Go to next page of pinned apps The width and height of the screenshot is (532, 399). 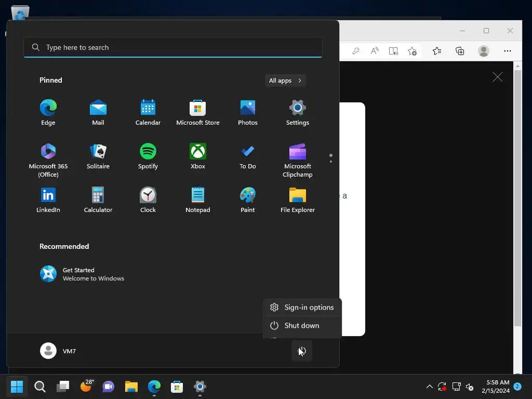[x=331, y=162]
